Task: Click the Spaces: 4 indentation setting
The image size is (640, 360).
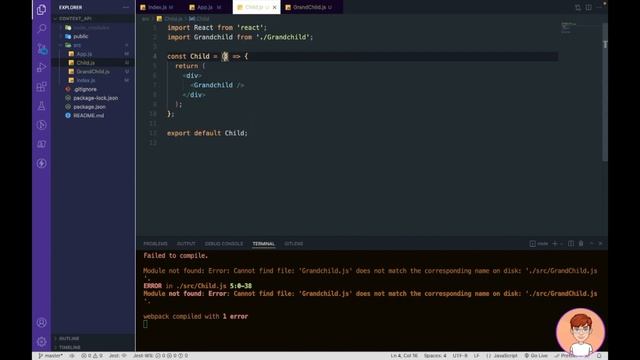Action: (435, 356)
